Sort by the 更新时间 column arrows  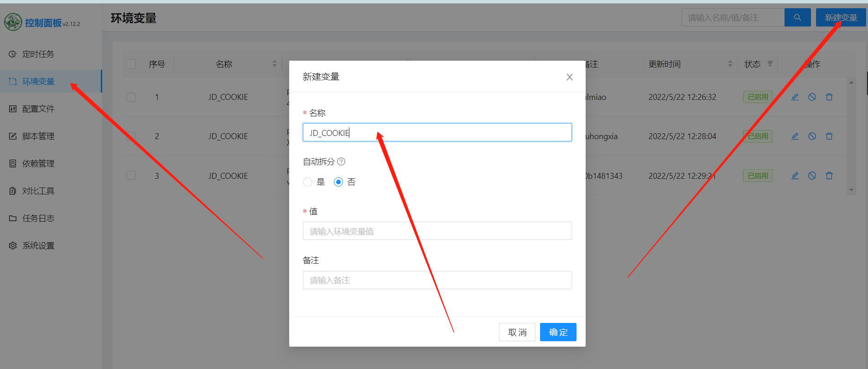coord(730,64)
